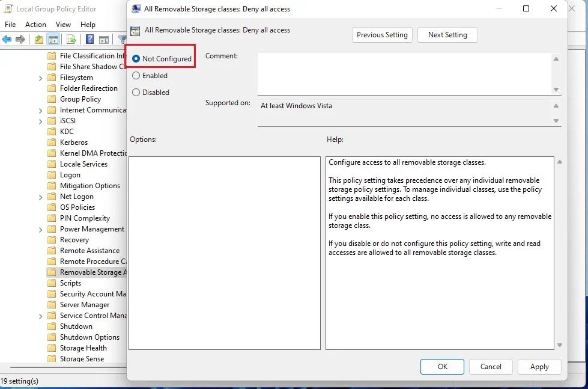Select the Mitigation Options tree item

90,186
